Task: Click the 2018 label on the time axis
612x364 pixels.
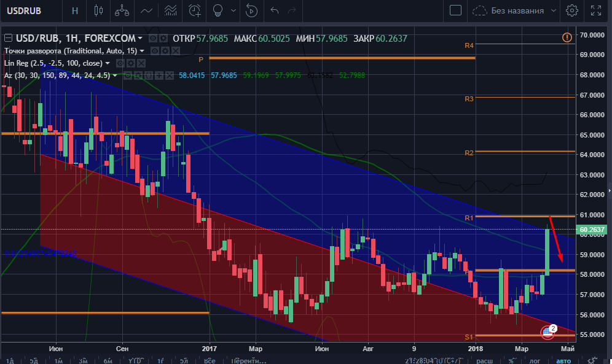Action: tap(476, 349)
